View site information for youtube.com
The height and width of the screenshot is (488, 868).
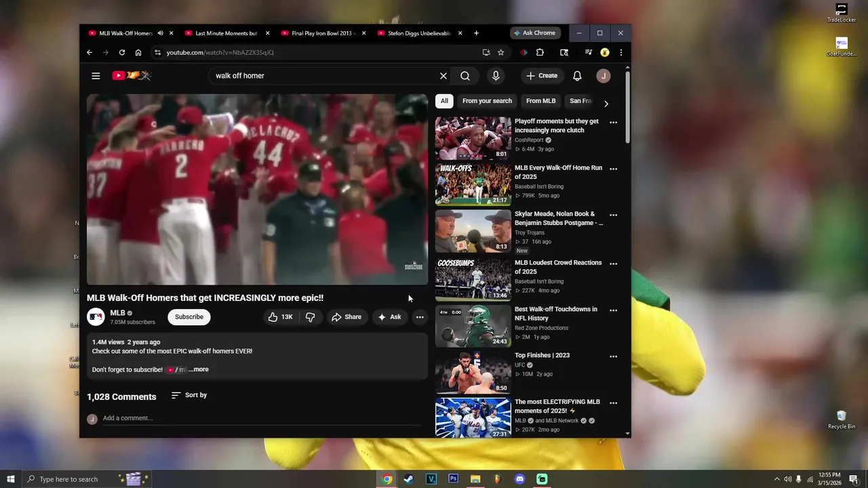[157, 52]
